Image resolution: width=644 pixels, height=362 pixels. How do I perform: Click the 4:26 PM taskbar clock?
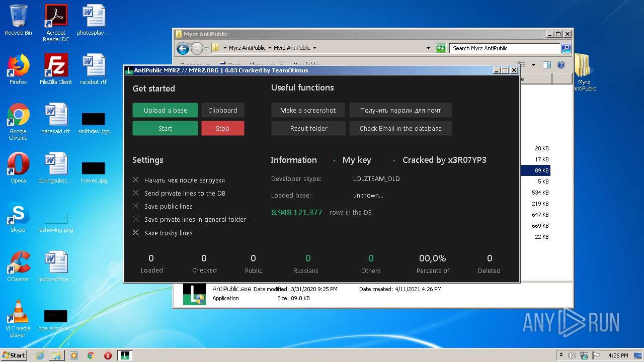point(618,355)
